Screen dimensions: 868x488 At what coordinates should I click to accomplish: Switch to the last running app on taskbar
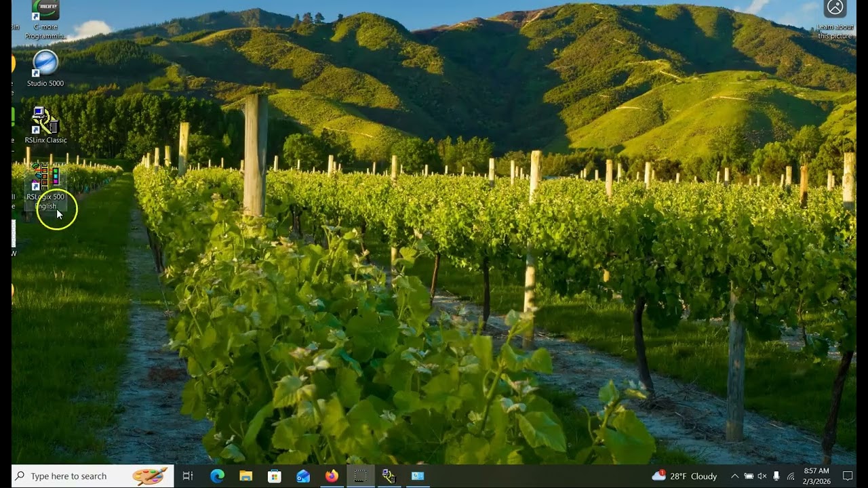(x=418, y=476)
